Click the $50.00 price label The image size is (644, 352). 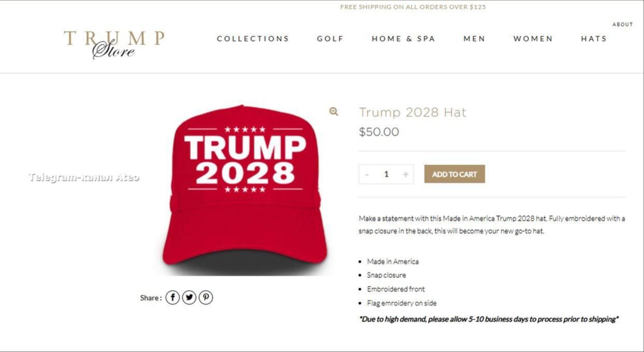(379, 132)
